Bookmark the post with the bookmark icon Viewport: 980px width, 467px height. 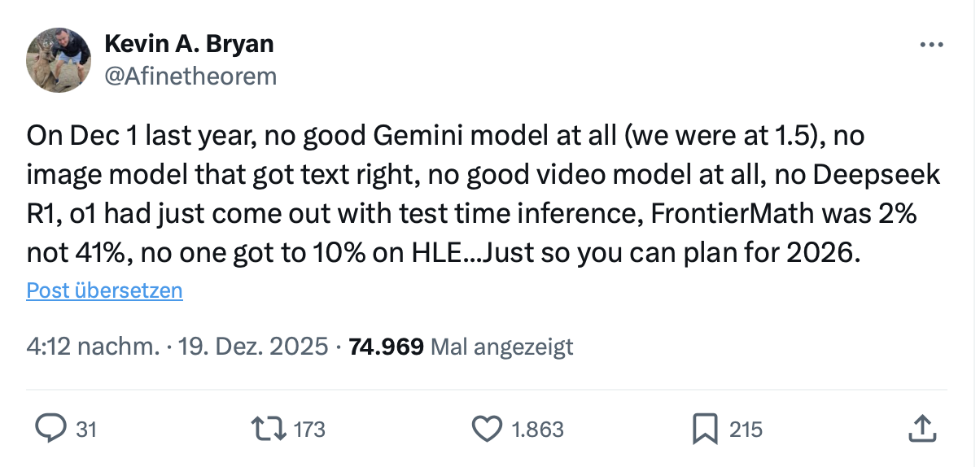705,429
